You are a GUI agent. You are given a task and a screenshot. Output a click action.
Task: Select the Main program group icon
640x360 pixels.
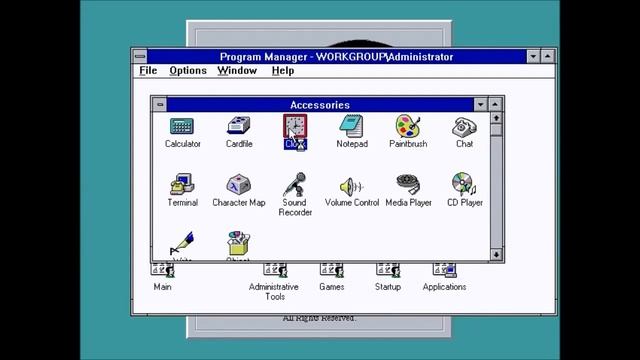click(162, 270)
